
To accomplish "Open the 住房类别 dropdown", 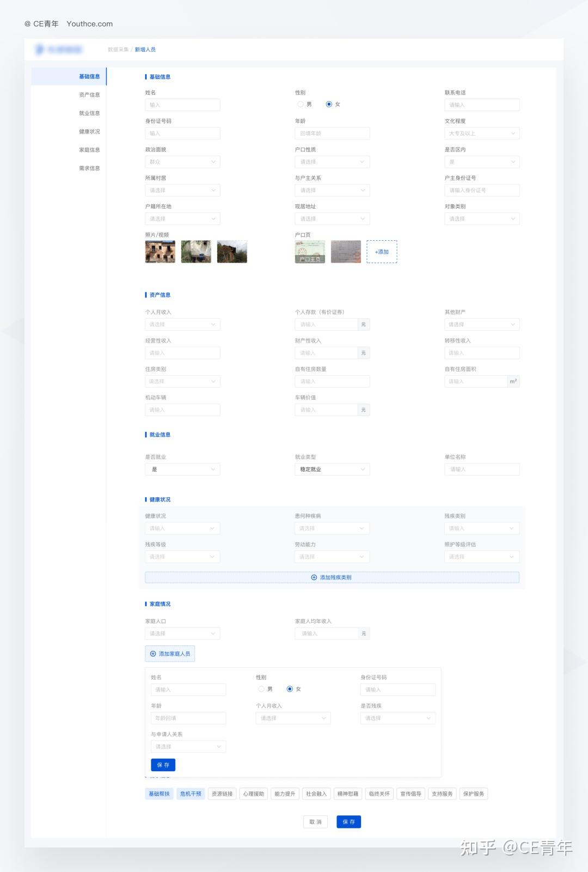I will click(182, 381).
